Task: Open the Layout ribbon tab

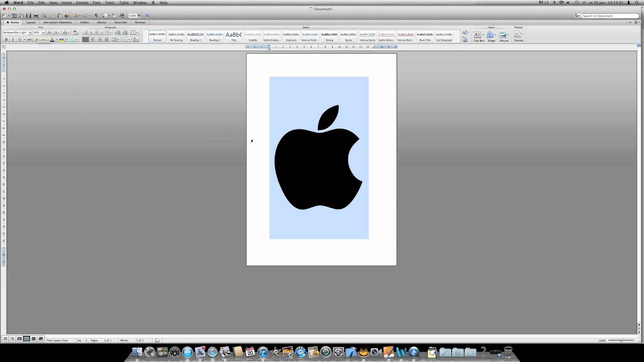Action: tap(31, 22)
